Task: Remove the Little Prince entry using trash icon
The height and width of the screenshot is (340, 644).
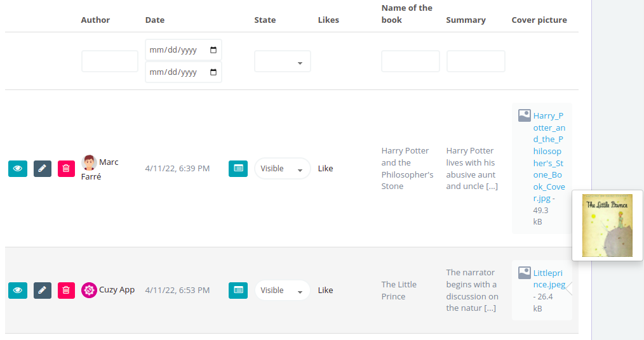Action: [66, 291]
